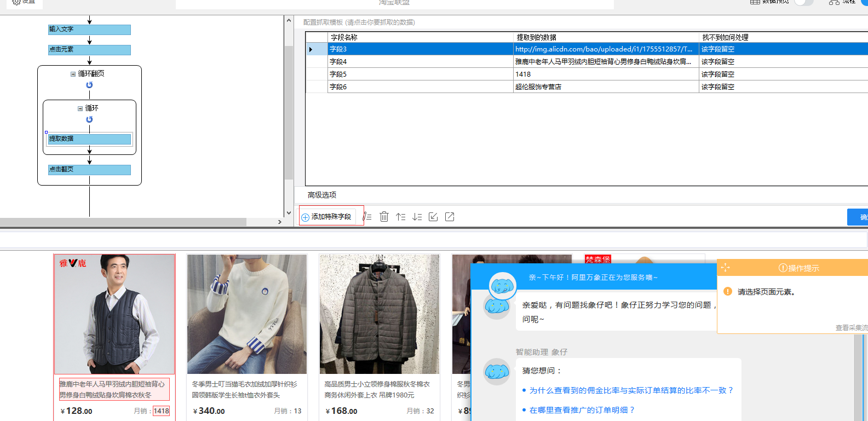Click the white sweater product thumbnail

(247, 314)
